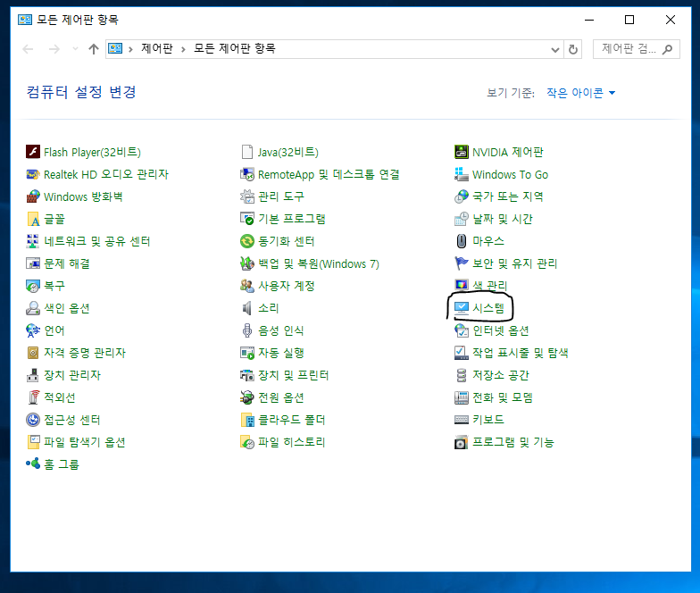Click the control panel icon in address bar
The height and width of the screenshot is (593, 700).
click(x=115, y=48)
